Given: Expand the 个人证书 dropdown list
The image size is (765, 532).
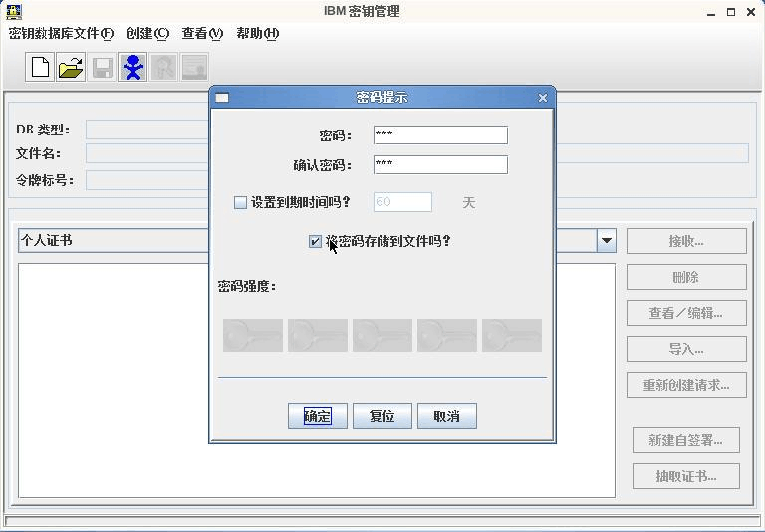Looking at the screenshot, I should click(606, 240).
